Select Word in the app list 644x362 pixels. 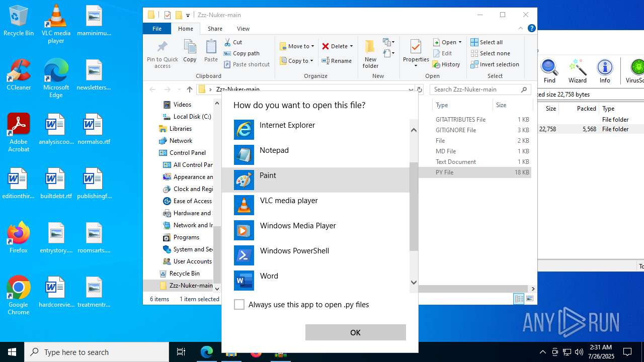click(x=315, y=281)
